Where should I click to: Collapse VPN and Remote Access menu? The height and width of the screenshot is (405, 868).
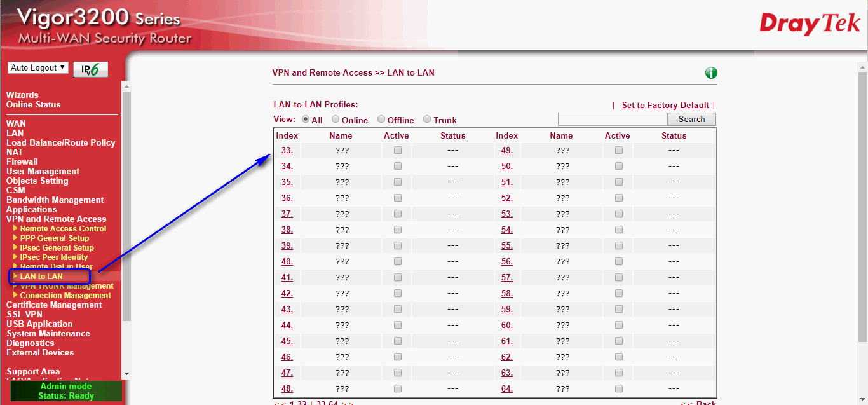tap(57, 219)
